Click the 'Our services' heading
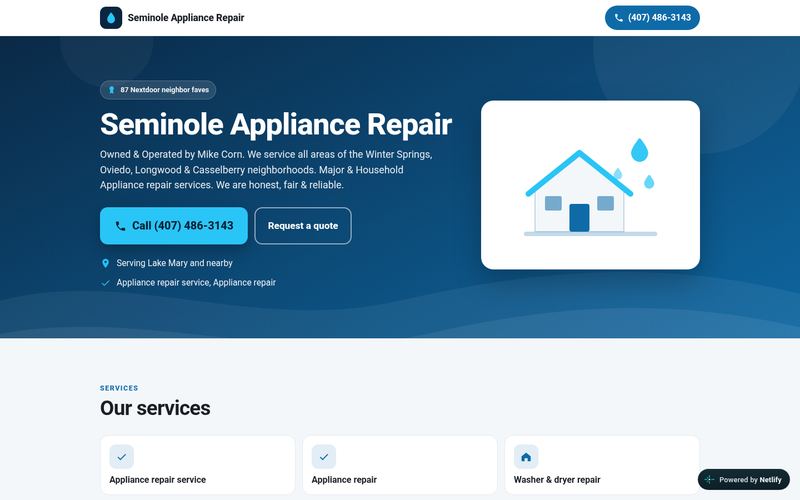This screenshot has width=800, height=500. point(155,408)
